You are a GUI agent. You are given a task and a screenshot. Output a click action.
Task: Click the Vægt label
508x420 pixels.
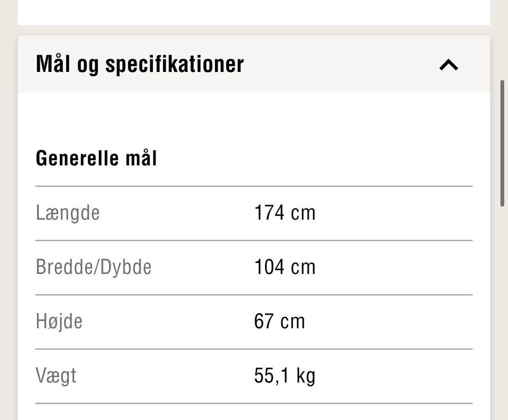[x=56, y=375]
